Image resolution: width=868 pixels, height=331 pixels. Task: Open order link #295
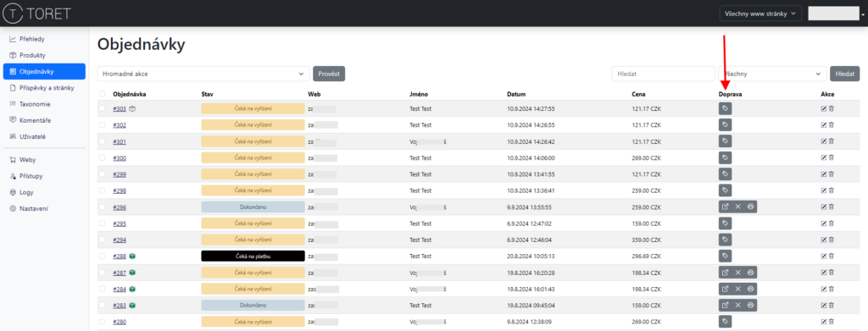(x=120, y=223)
